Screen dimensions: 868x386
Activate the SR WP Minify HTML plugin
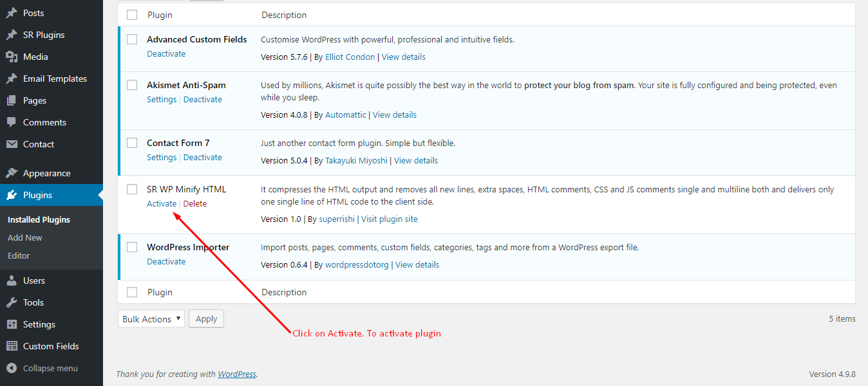[162, 203]
